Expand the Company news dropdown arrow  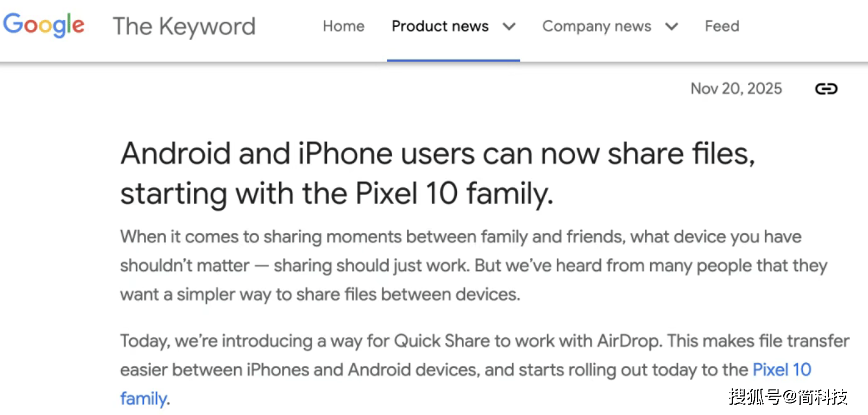pyautogui.click(x=671, y=26)
